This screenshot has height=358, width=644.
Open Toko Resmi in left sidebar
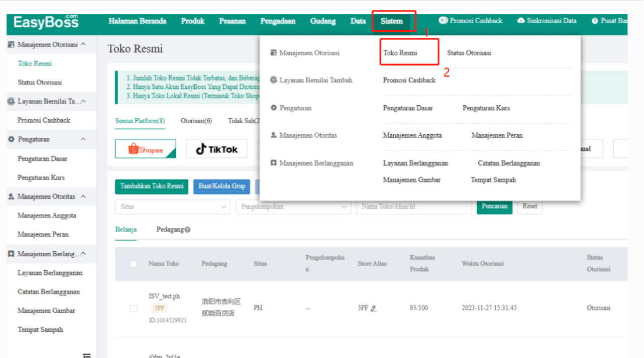tap(34, 63)
